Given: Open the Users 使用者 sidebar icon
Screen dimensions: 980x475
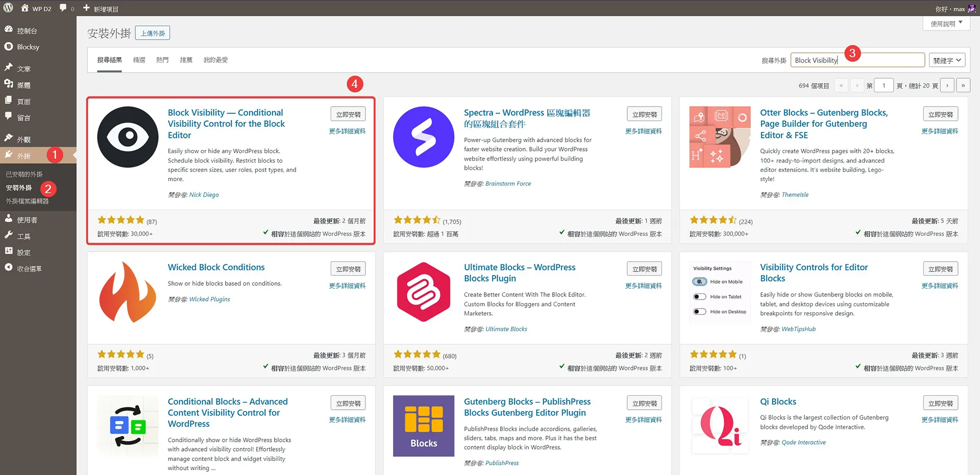Looking at the screenshot, I should (x=9, y=218).
